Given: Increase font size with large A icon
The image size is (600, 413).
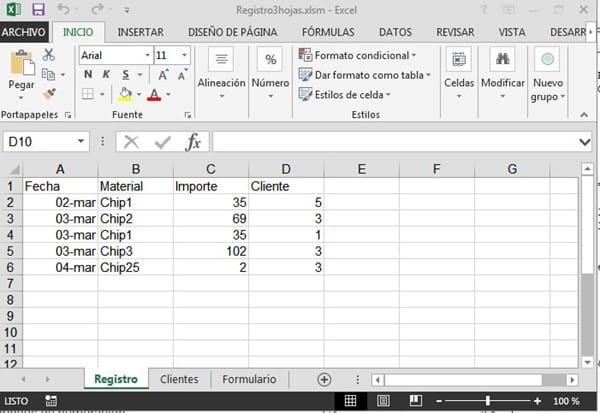Looking at the screenshot, I should [x=163, y=75].
